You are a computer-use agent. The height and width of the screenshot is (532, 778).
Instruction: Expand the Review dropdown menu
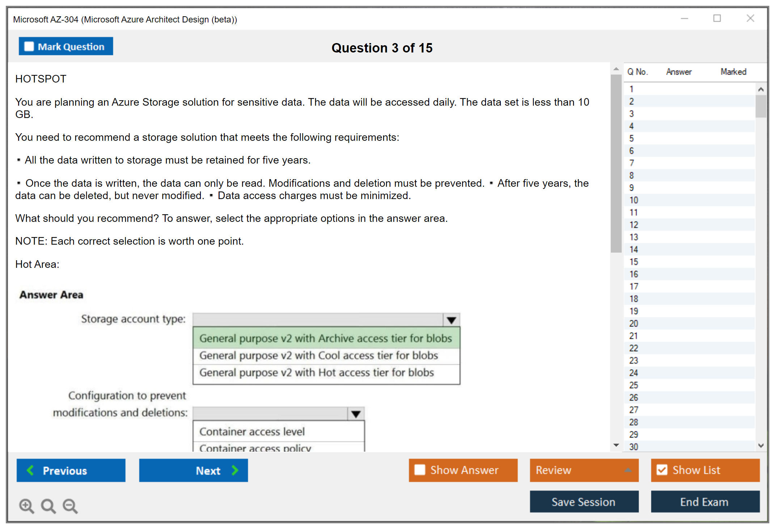pyautogui.click(x=628, y=470)
